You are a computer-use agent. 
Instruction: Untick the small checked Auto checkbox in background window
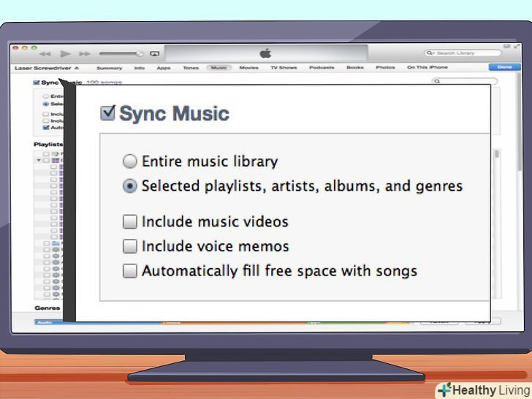tap(46, 128)
